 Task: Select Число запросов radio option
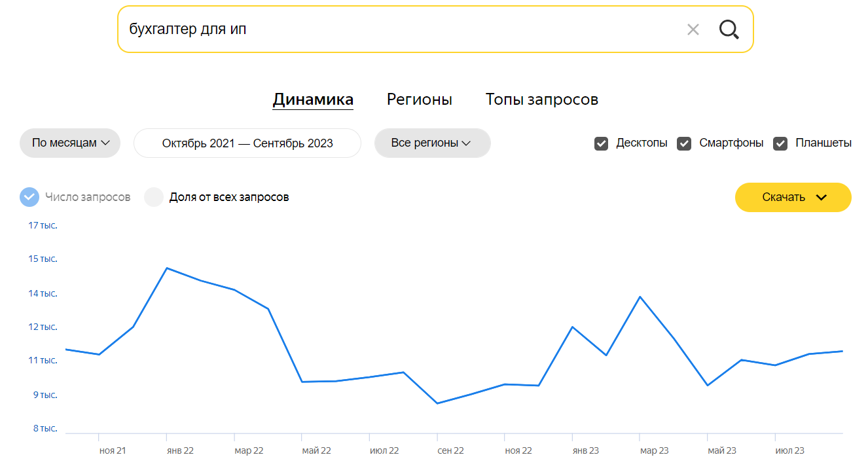pyautogui.click(x=29, y=197)
